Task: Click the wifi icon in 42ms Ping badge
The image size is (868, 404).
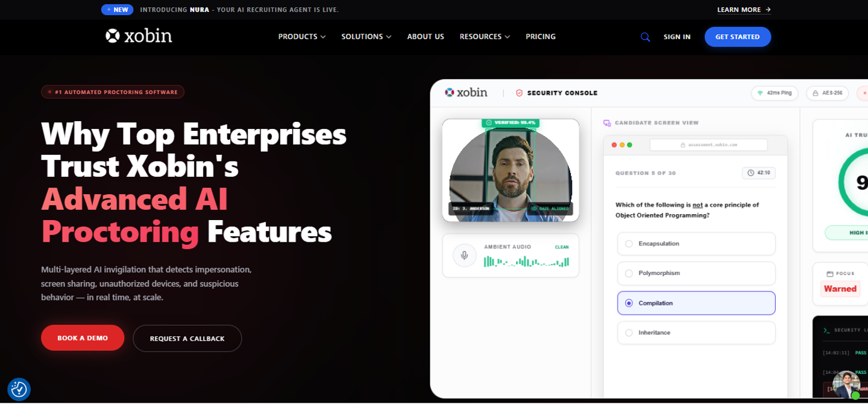Action: [x=760, y=93]
